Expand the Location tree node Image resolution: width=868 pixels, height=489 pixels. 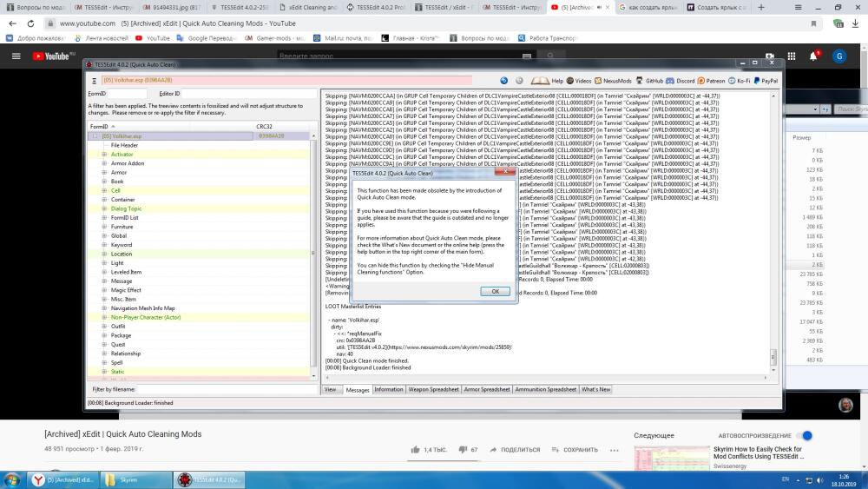[x=104, y=254]
